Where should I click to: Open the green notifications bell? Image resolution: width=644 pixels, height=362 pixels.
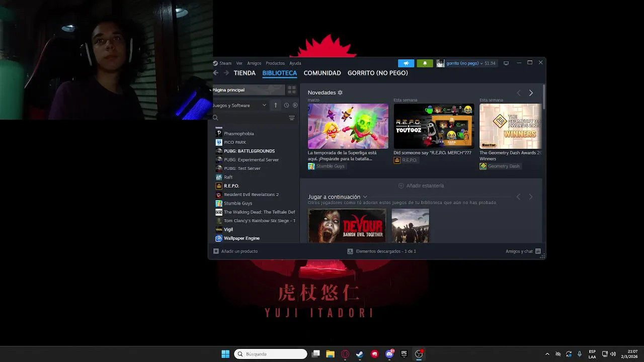point(425,63)
